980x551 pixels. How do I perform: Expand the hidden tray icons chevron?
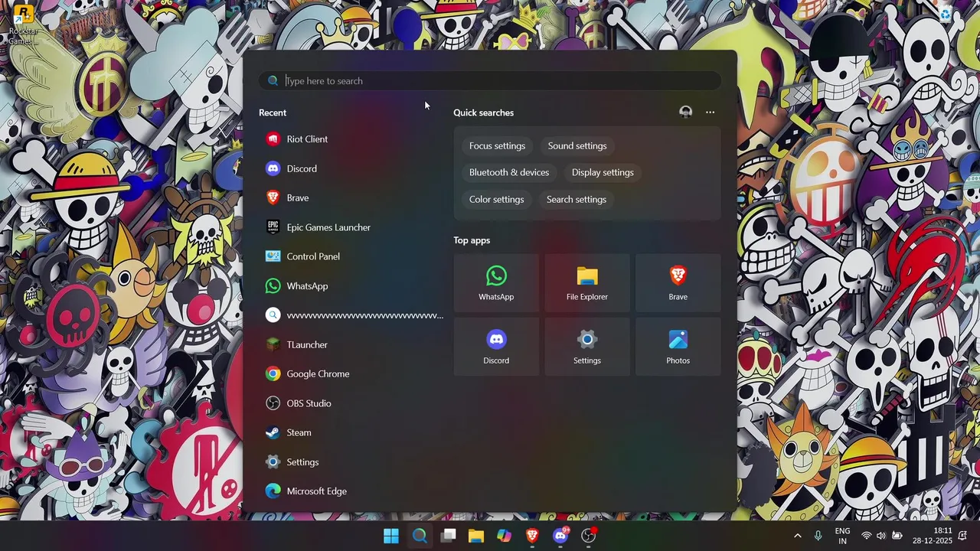click(x=797, y=536)
